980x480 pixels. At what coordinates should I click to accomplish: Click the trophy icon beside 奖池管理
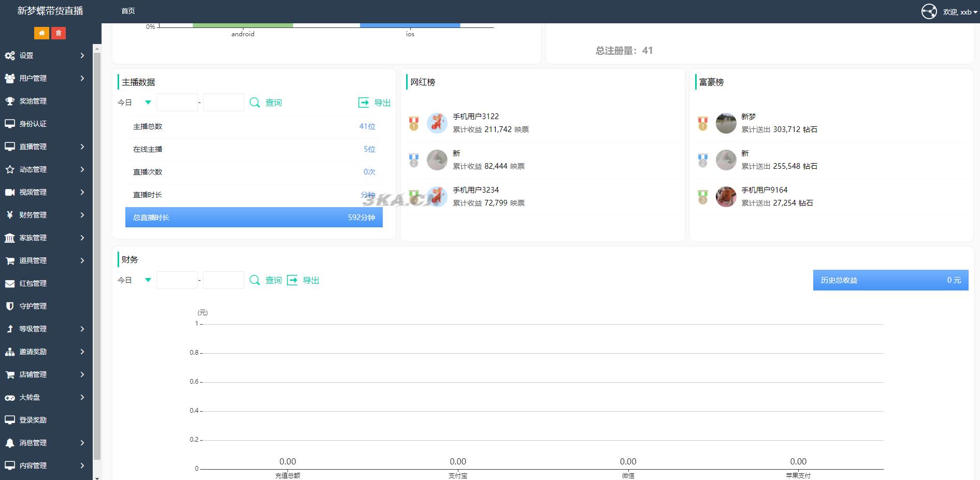pos(10,101)
